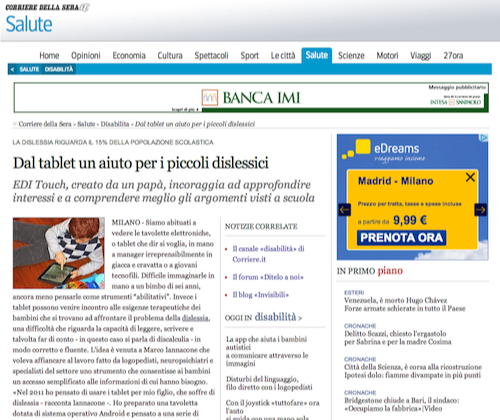500x420 pixels.
Task: Open Il blog «Invisibili» link
Action: coord(261,295)
